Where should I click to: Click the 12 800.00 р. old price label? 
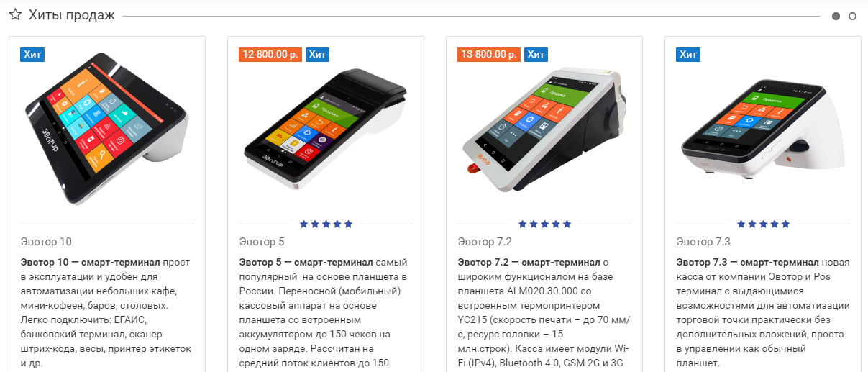point(270,54)
